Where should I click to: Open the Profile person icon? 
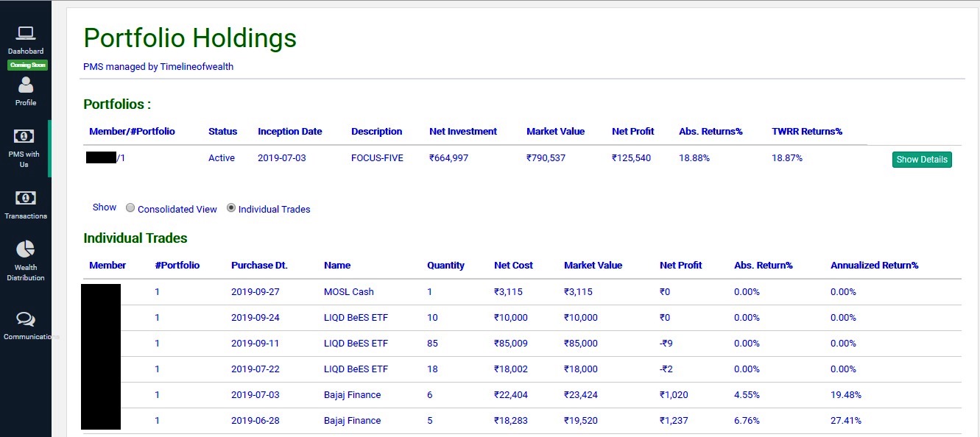(x=26, y=85)
